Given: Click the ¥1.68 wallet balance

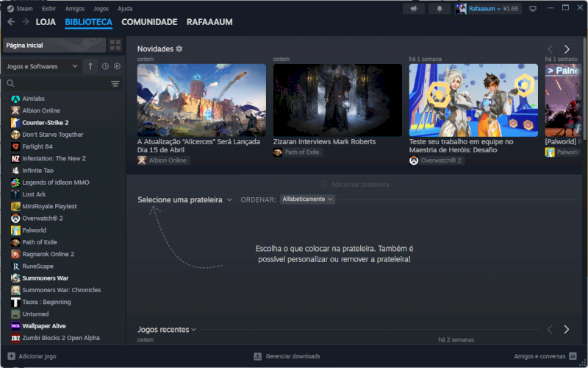Looking at the screenshot, I should 510,9.
